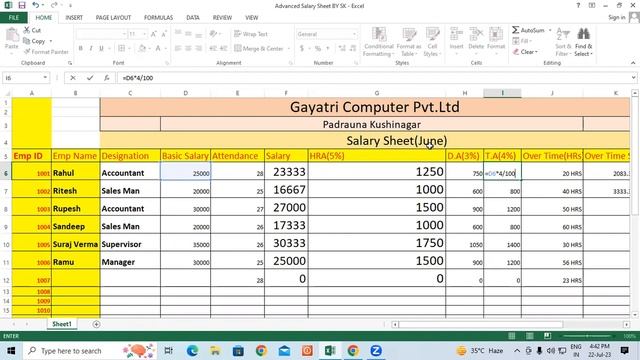Open the Clipboard dialog launcher
Image resolution: width=640 pixels, height=360 pixels.
tap(70, 63)
